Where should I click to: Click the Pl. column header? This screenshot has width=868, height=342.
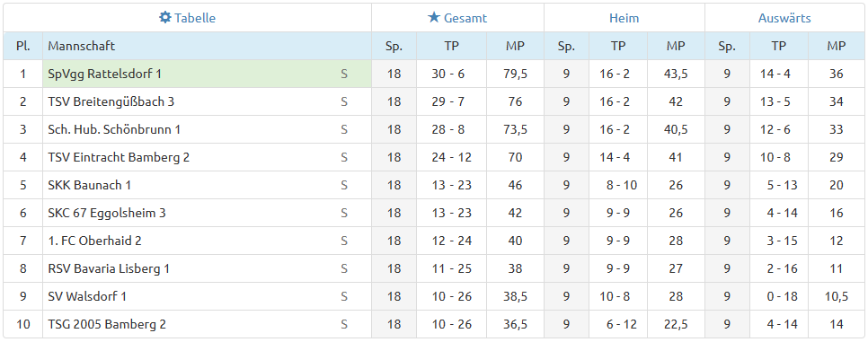22,46
